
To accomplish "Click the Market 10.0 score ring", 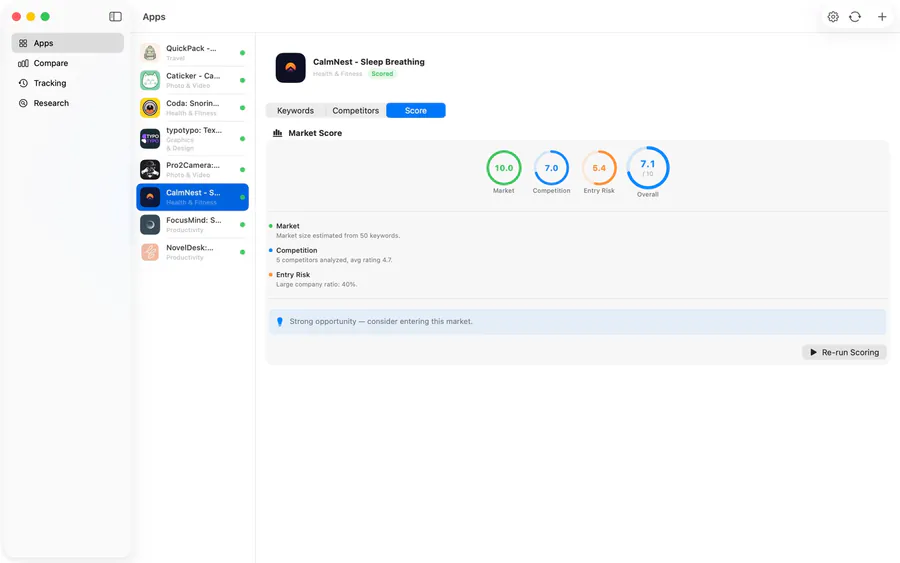I will pyautogui.click(x=503, y=168).
